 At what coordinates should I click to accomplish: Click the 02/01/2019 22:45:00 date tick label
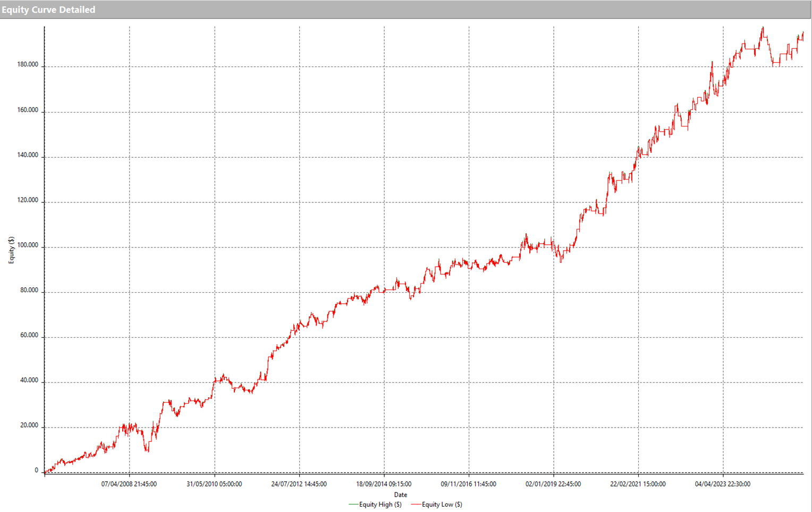coord(554,484)
